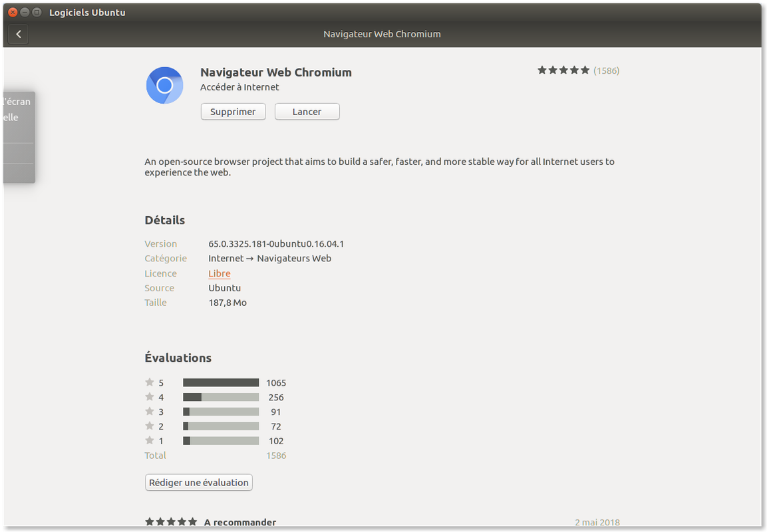Click the star icon in the 4 row
Viewport: 767px width, 532px height.
tap(150, 397)
